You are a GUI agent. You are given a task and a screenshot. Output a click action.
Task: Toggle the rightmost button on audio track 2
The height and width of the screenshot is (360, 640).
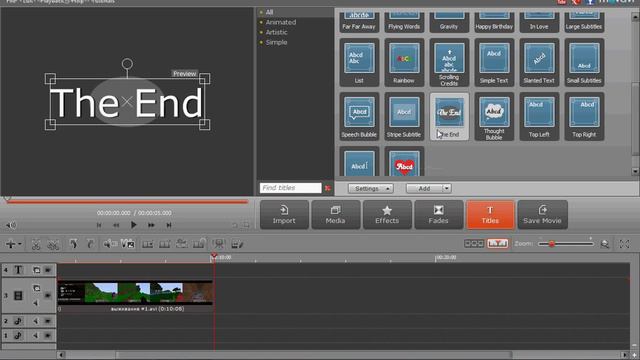48,321
